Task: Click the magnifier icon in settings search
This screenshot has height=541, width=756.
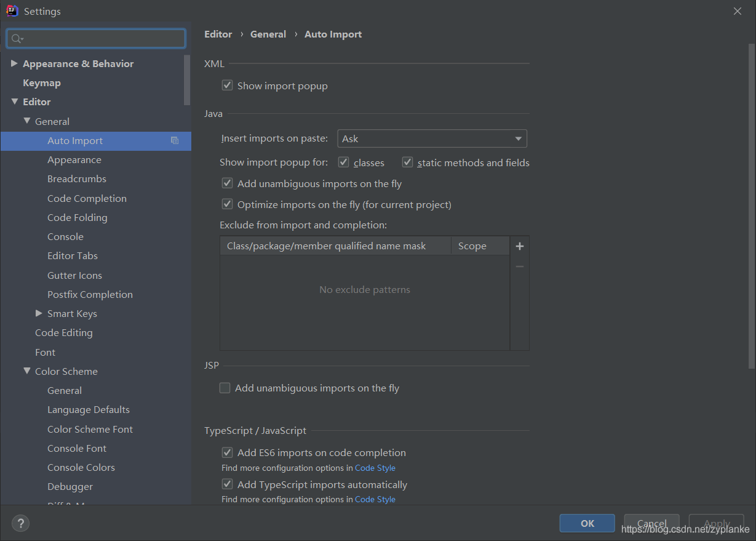Action: [17, 38]
